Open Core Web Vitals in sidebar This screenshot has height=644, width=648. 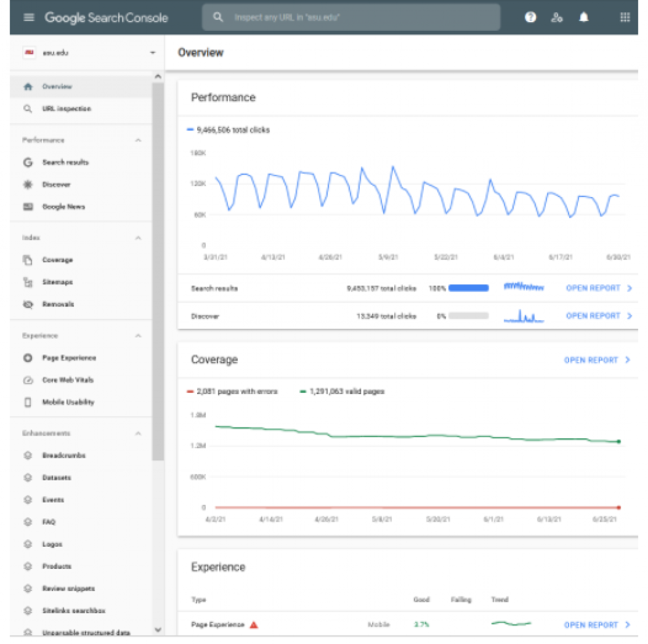coord(81,380)
